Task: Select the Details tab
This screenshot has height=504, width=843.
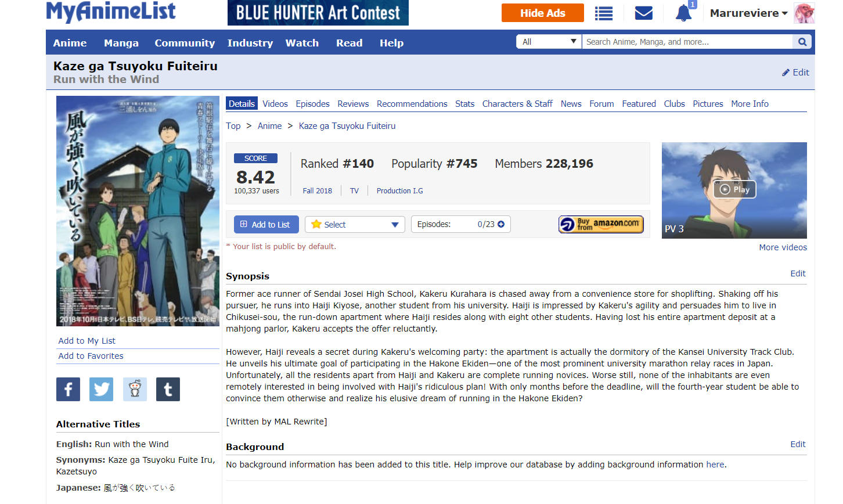Action: (x=242, y=103)
